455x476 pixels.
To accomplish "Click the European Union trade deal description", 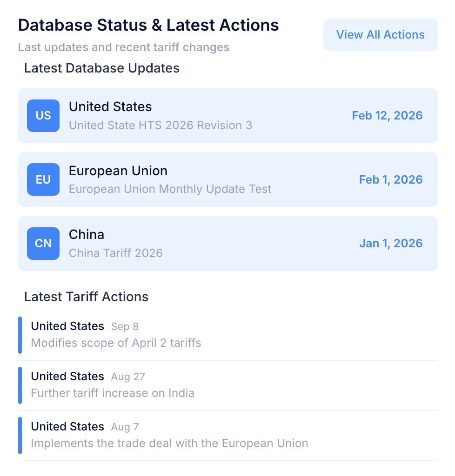I will [x=169, y=443].
